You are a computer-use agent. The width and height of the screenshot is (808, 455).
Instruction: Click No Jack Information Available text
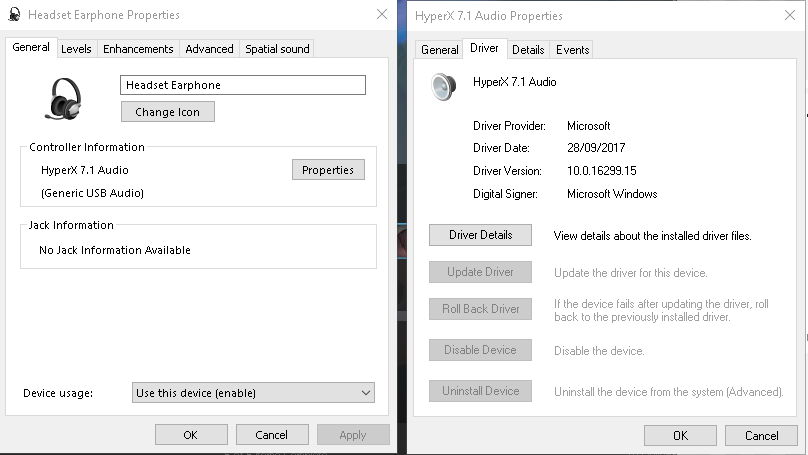coord(115,250)
